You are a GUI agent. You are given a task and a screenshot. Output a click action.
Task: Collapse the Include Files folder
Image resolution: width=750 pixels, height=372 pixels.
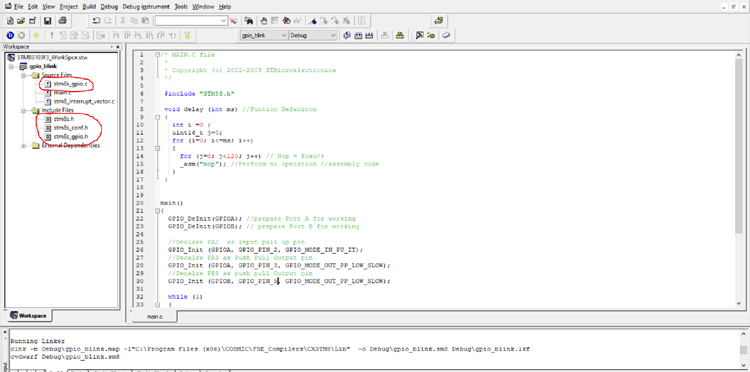coord(23,110)
